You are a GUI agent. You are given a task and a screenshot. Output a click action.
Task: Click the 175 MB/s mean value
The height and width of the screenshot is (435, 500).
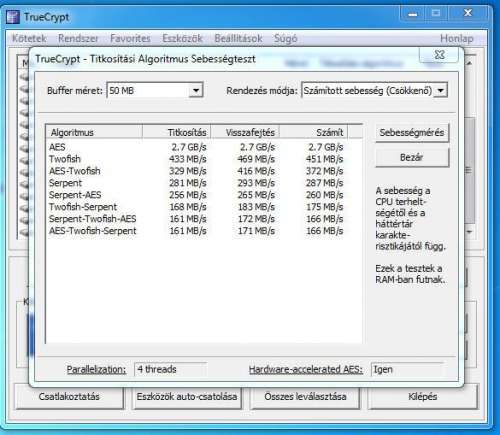click(324, 207)
